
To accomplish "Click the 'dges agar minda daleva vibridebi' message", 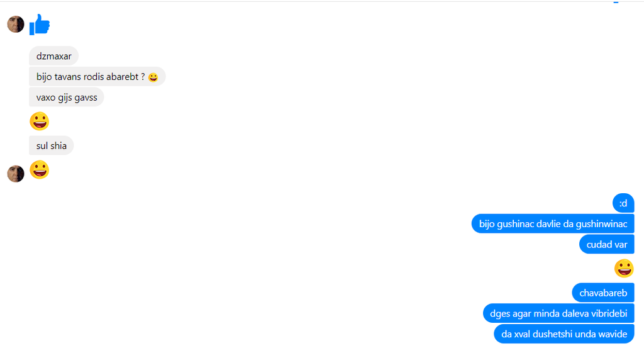I will tap(558, 313).
